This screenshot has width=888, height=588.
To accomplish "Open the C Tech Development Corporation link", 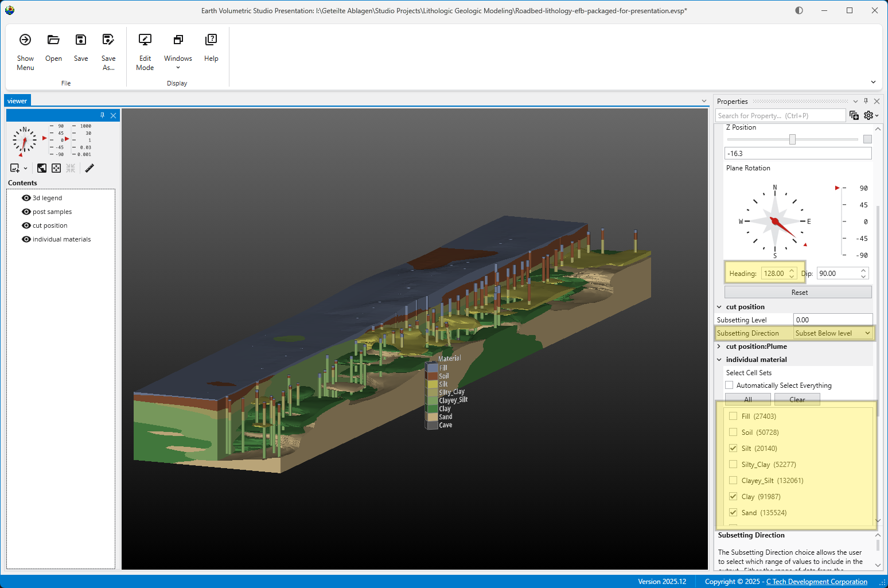I will click(816, 582).
